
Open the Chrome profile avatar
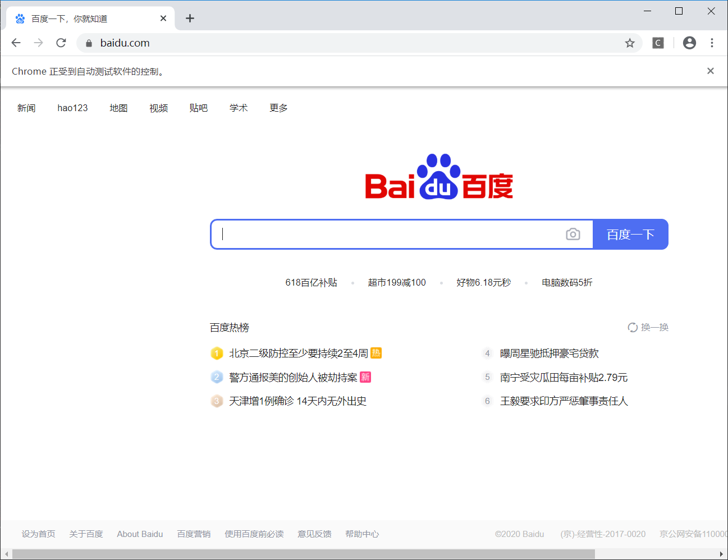tap(689, 43)
